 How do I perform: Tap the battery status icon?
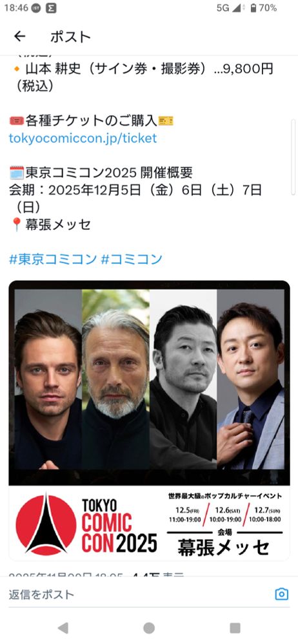click(253, 8)
